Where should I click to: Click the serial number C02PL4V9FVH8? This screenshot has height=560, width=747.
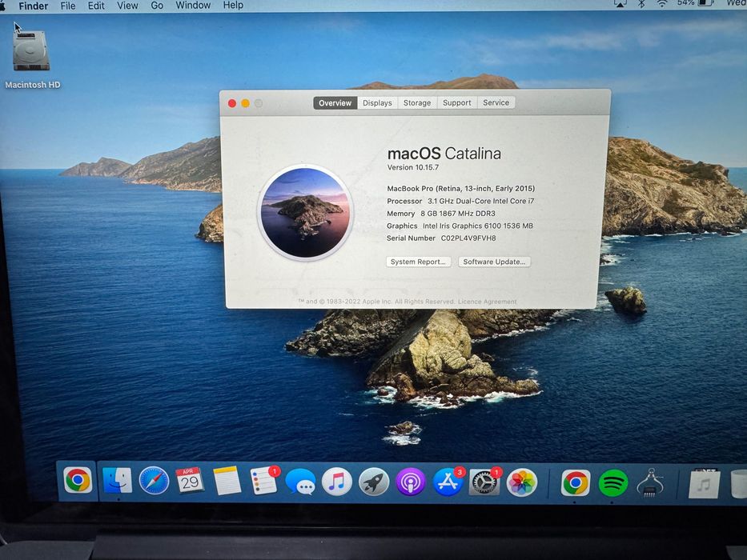468,238
